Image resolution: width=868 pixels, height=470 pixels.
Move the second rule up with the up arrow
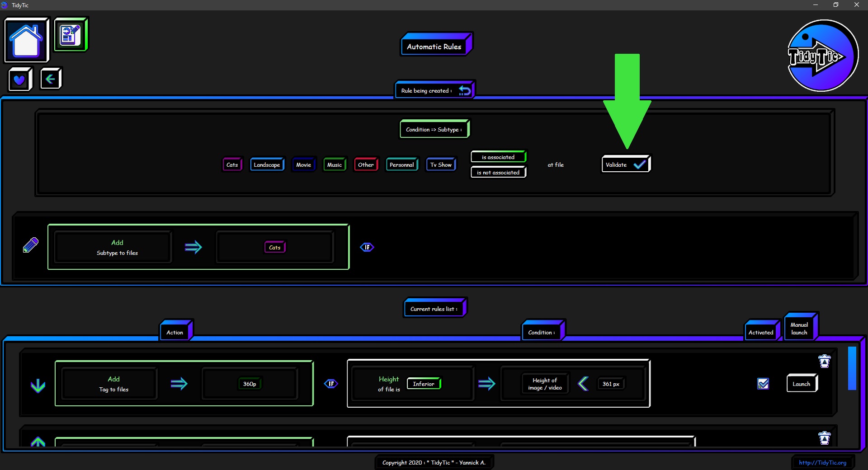pos(38,442)
